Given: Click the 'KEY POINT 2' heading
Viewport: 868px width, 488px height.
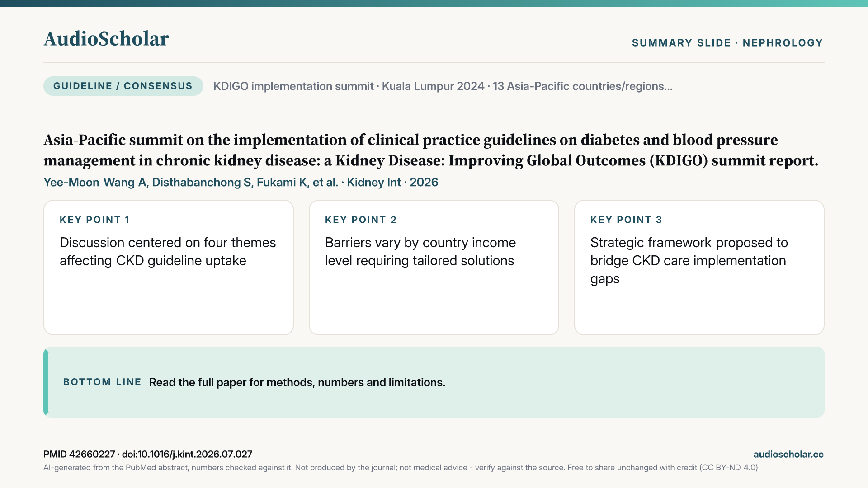Looking at the screenshot, I should [361, 220].
